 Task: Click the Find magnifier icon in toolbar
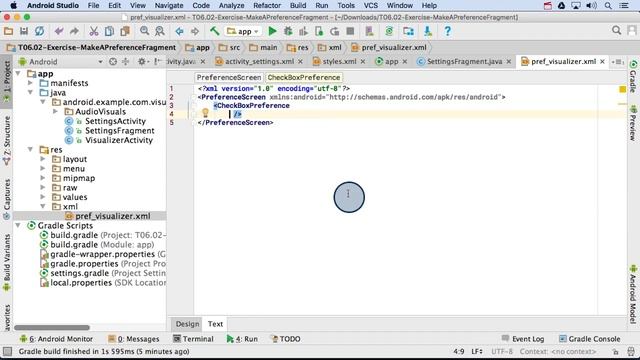point(144,31)
